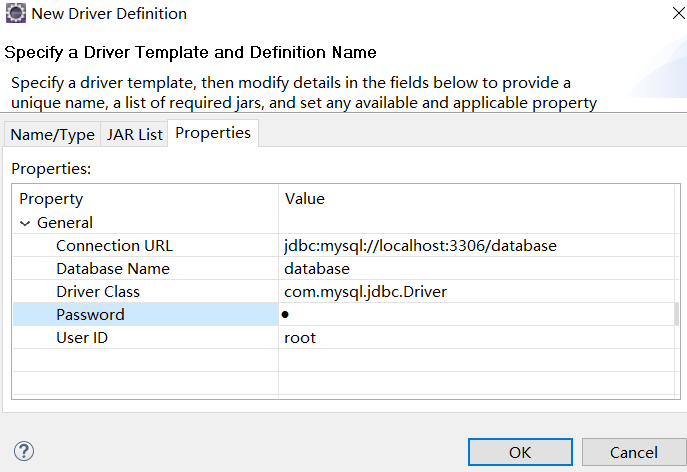Select the Properties tab
Screen dimensions: 687x472
click(x=213, y=133)
